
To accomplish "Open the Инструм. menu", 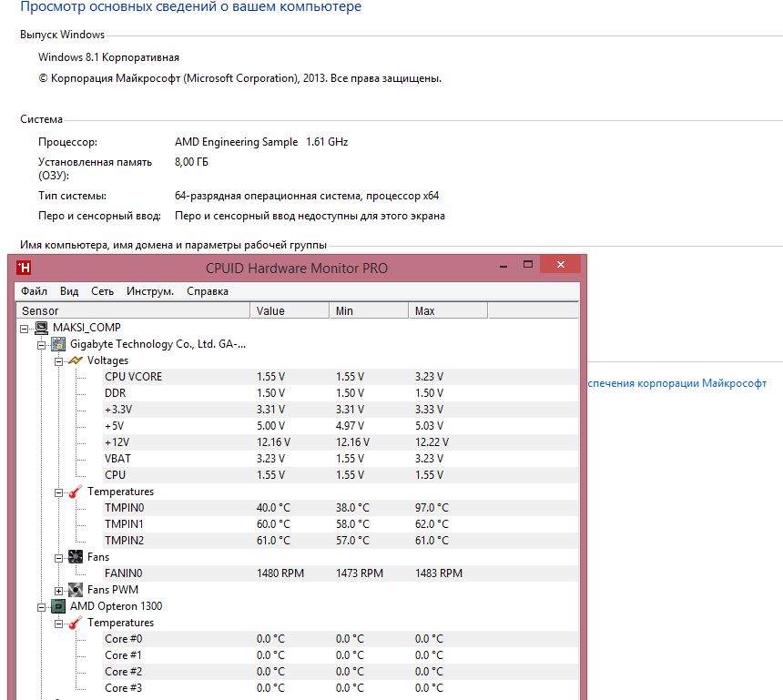I will point(150,291).
